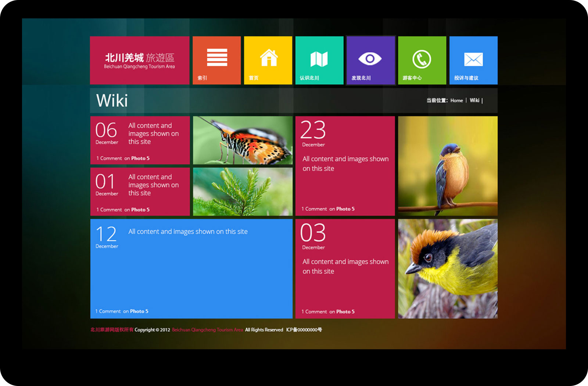Select the blue 12 December tile
The width and height of the screenshot is (588, 386).
point(191,272)
